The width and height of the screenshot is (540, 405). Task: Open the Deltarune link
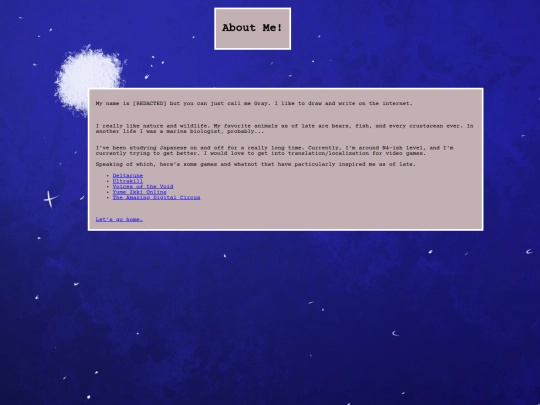point(127,176)
